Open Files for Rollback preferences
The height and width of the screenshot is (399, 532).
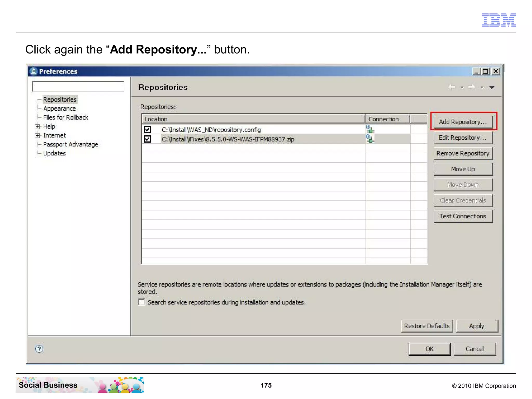click(66, 117)
